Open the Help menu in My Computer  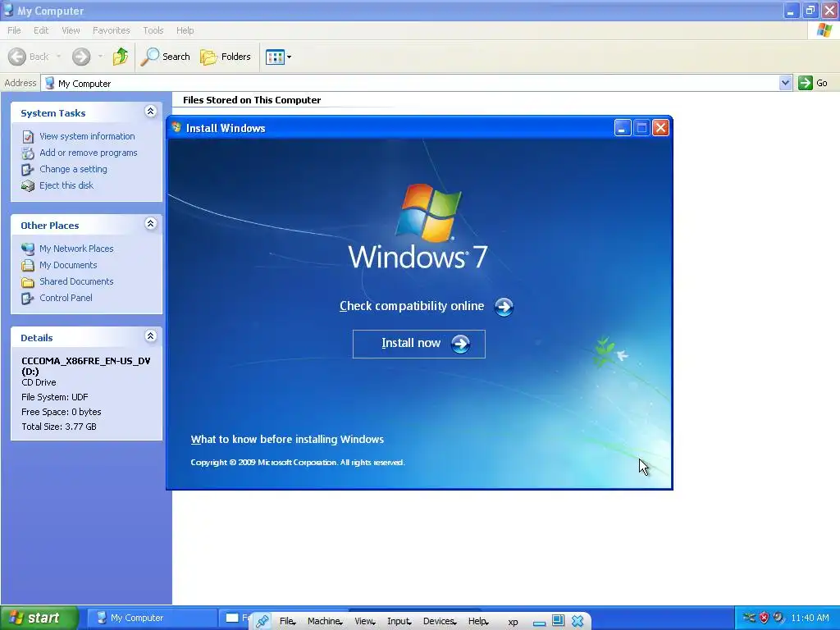(185, 30)
